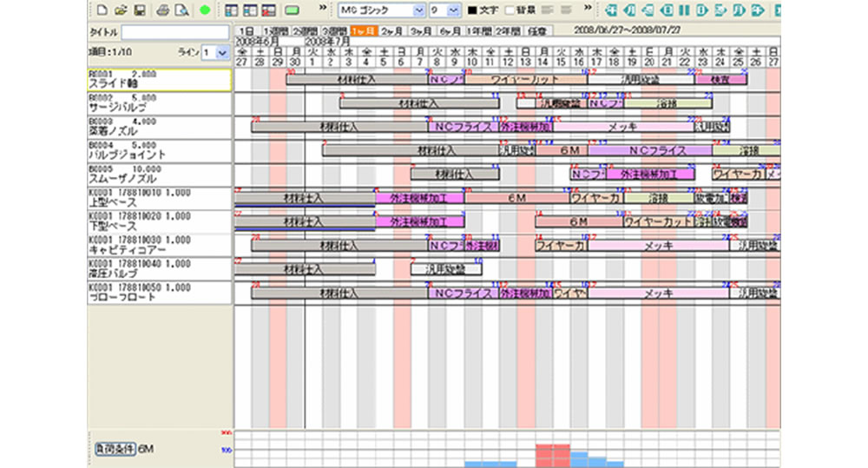The width and height of the screenshot is (868, 468).
Task: Click the second table layout icon in the toolbar
Action: pyautogui.click(x=250, y=10)
